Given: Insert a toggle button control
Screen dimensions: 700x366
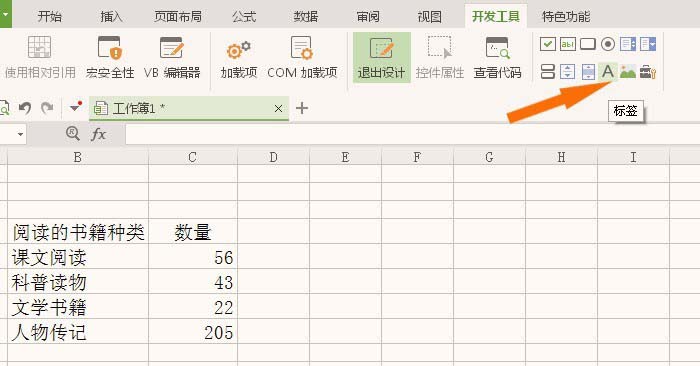Looking at the screenshot, I should pyautogui.click(x=547, y=71).
